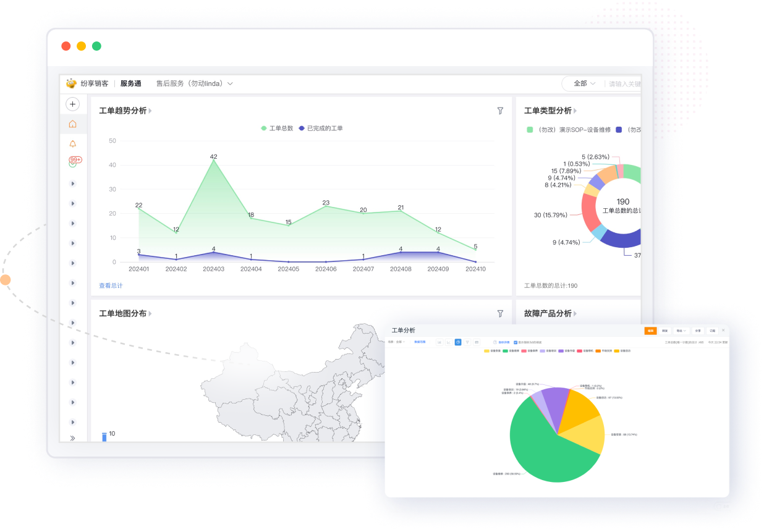Open the 全部 search scope dropdown
The width and height of the screenshot is (764, 532).
(x=584, y=83)
